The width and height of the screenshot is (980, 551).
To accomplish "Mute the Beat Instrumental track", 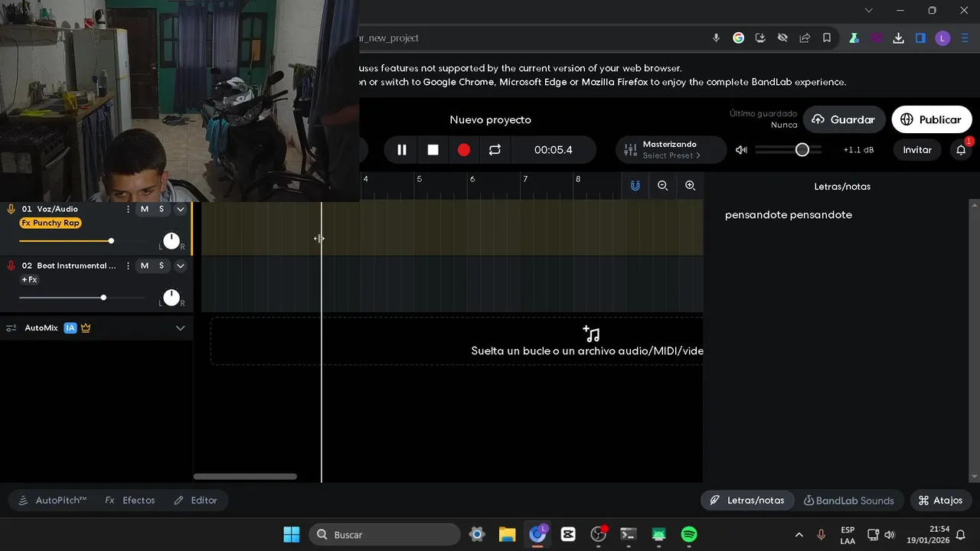I will pyautogui.click(x=144, y=266).
